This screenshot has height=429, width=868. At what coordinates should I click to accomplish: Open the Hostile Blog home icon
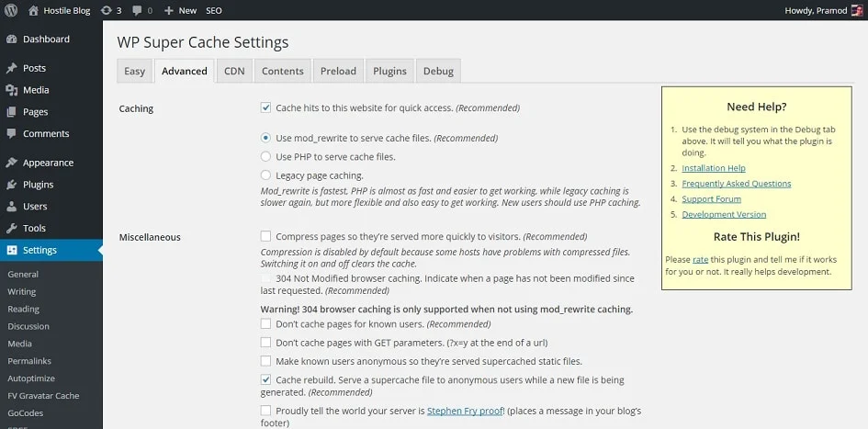[33, 10]
